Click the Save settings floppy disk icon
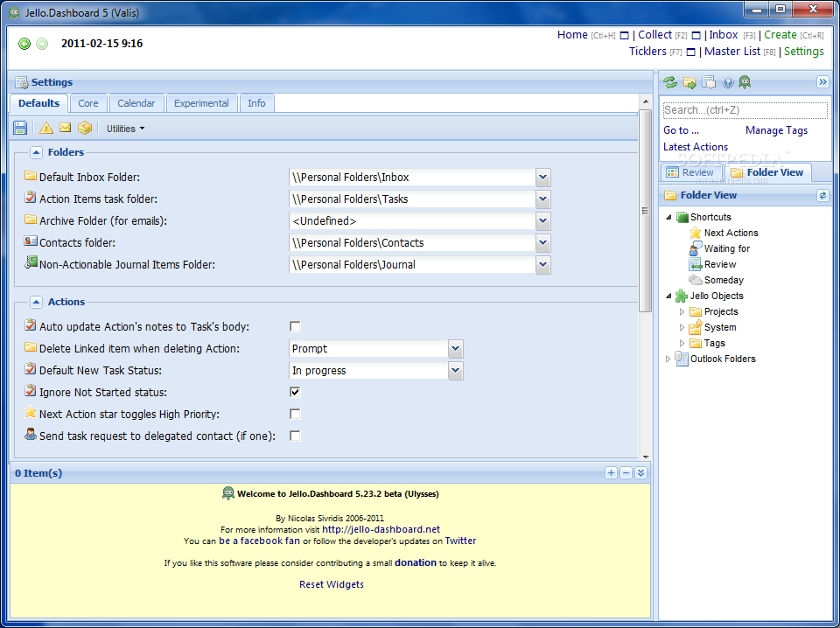 [x=20, y=129]
